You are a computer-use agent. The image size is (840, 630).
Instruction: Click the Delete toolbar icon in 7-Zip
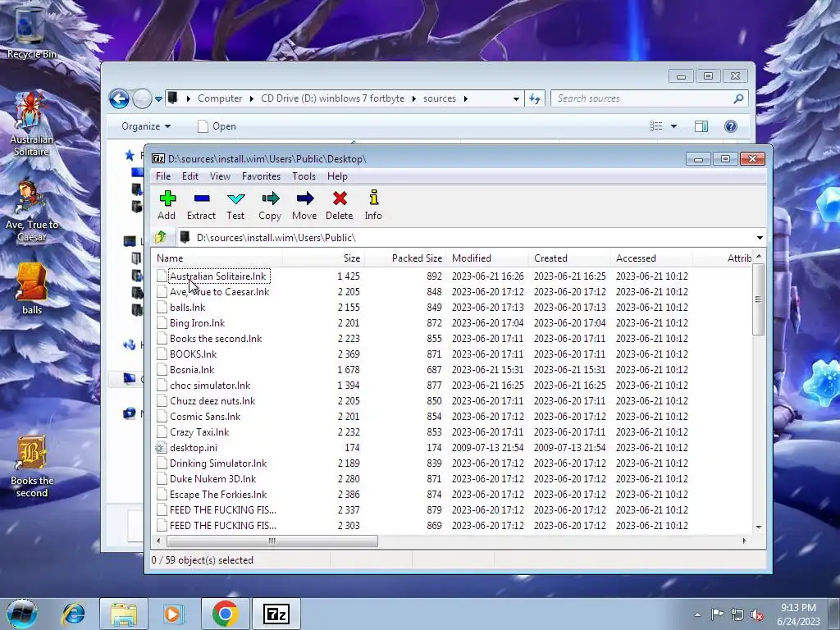tap(339, 205)
